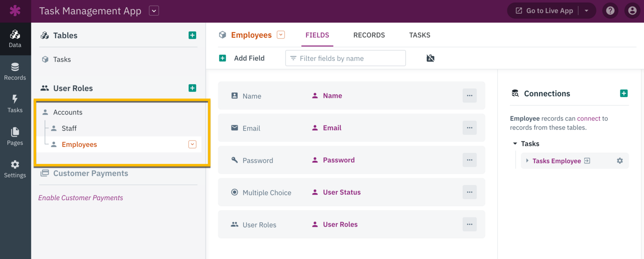Open the help question mark icon
Image resolution: width=644 pixels, height=259 pixels.
610,10
